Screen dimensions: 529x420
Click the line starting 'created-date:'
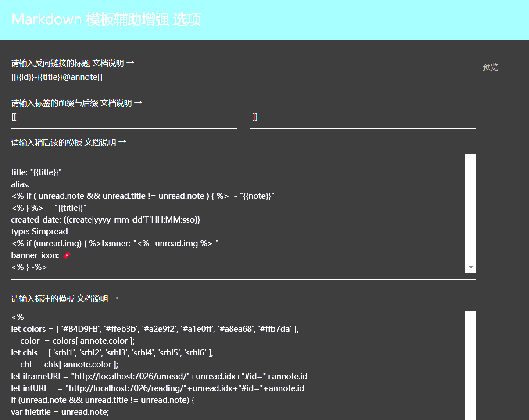(x=106, y=219)
